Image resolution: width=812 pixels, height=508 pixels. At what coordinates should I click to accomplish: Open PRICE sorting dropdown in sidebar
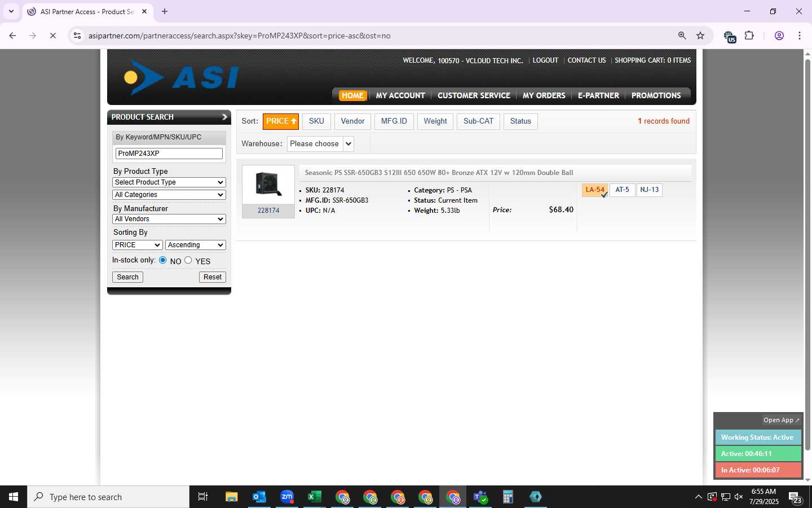point(138,245)
